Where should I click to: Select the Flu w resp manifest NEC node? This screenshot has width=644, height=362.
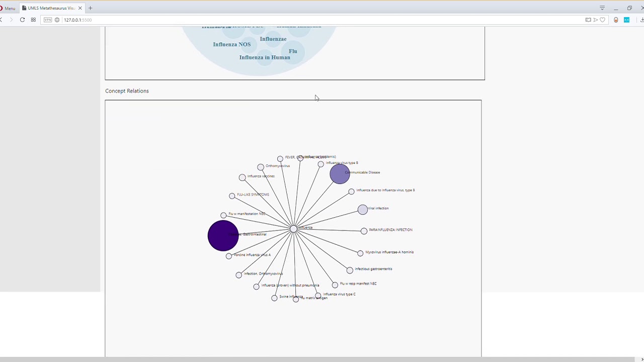[x=335, y=285]
